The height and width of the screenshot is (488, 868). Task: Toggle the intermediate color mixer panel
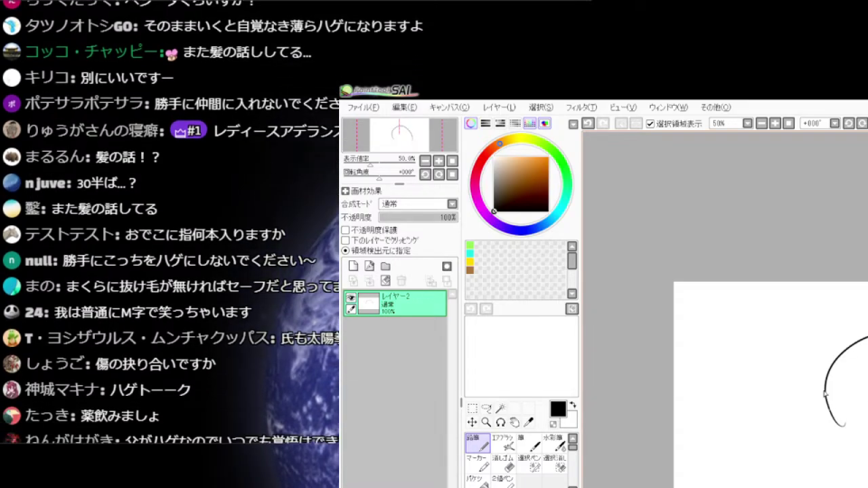click(x=515, y=124)
